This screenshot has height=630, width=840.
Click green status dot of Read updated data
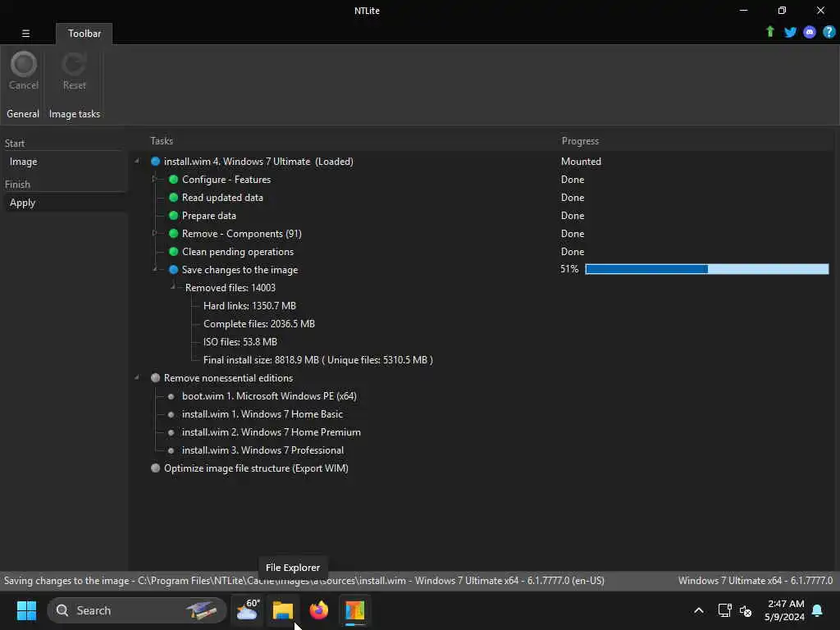173,197
